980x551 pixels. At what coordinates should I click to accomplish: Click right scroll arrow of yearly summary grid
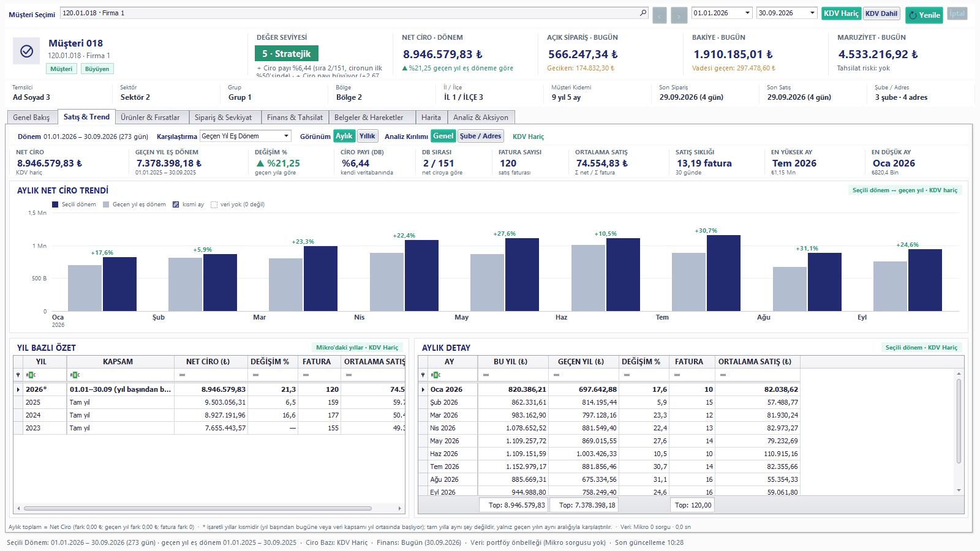(x=399, y=508)
